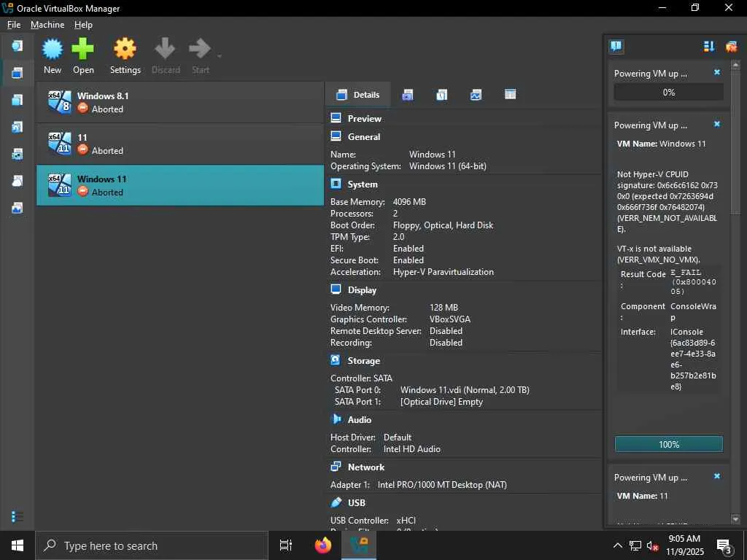Click the Start arrow toolbar icon
This screenshot has width=747, height=560.
click(200, 49)
